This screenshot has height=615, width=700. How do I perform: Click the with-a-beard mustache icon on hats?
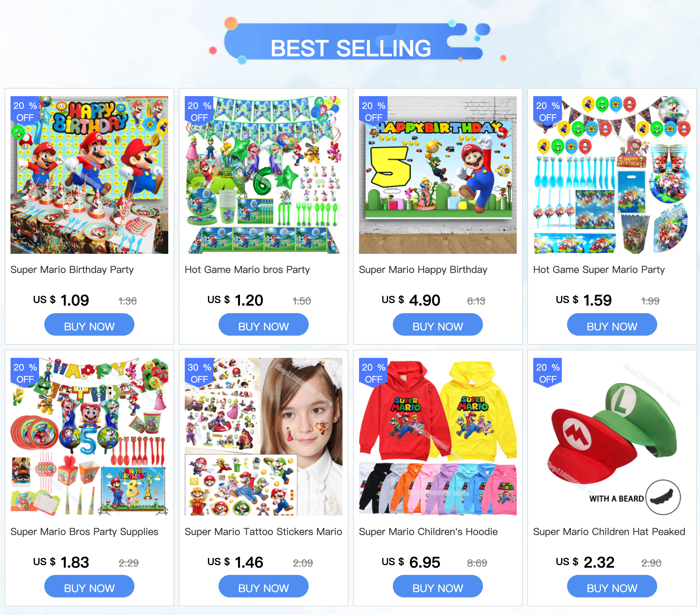pyautogui.click(x=663, y=498)
